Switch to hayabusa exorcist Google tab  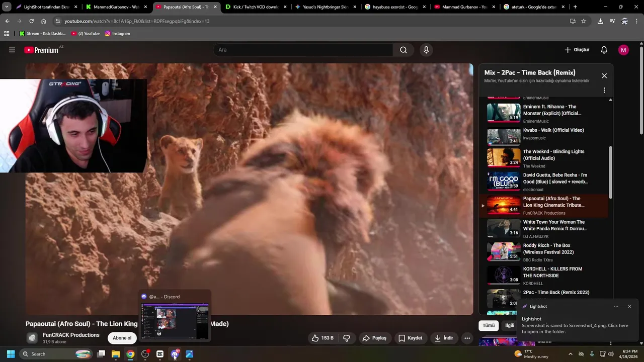coord(395,7)
